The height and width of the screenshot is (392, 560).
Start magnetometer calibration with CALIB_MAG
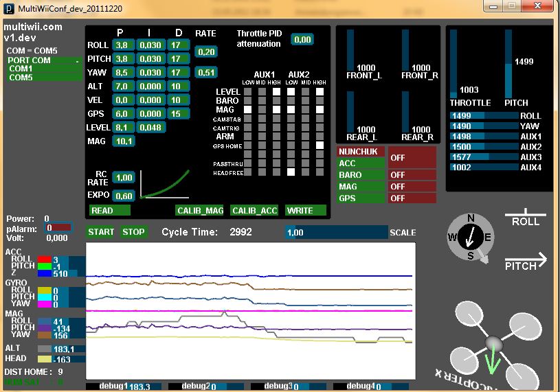(x=200, y=211)
